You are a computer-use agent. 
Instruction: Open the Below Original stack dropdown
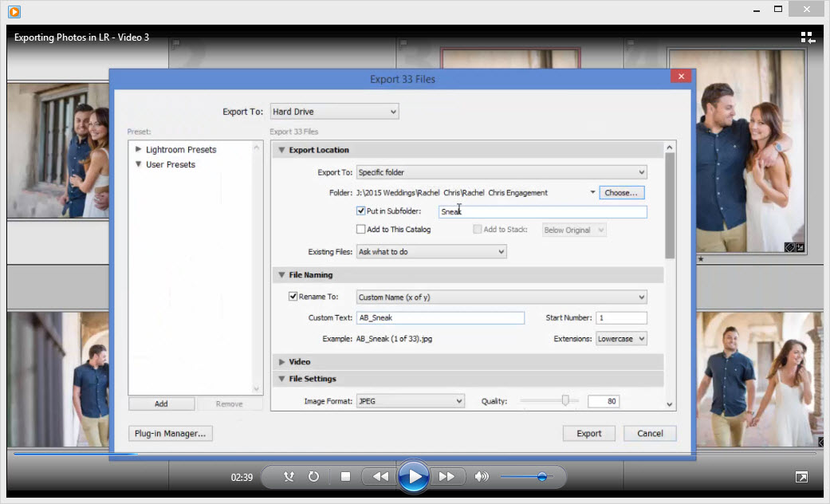point(574,230)
